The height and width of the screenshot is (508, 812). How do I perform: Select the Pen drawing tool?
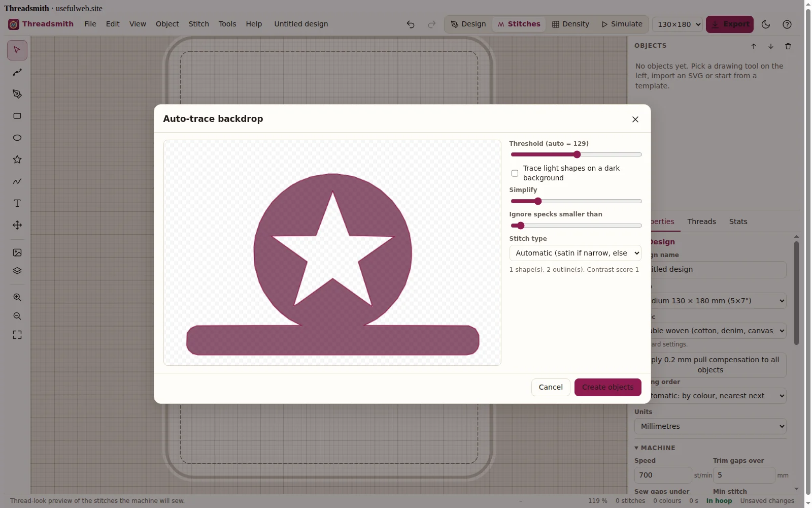click(x=17, y=94)
